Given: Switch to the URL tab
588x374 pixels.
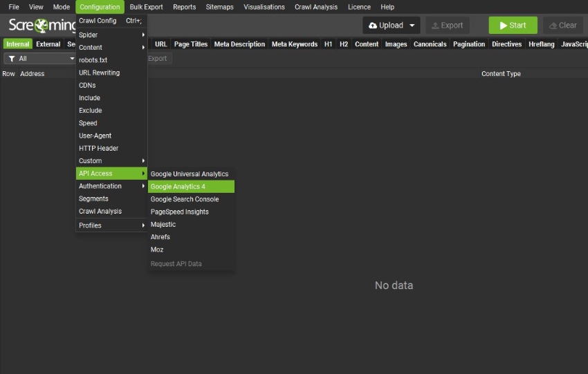Looking at the screenshot, I should 161,44.
